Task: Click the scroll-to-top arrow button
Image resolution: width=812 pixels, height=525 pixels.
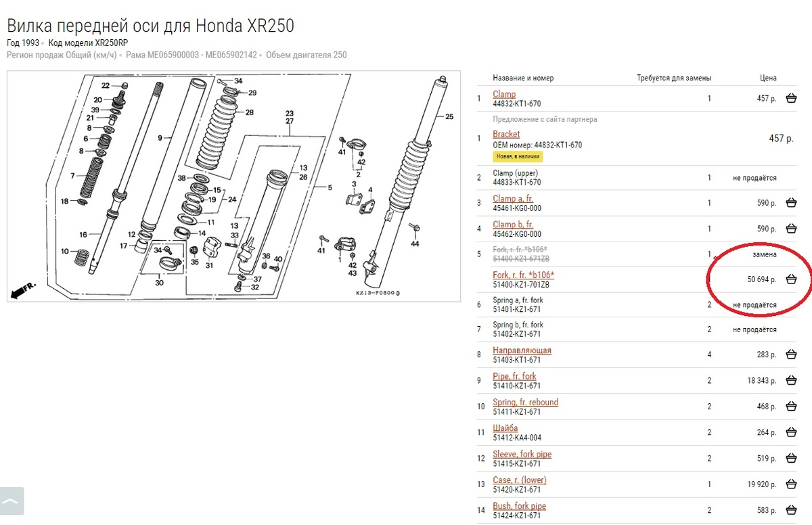Action: click(x=12, y=501)
